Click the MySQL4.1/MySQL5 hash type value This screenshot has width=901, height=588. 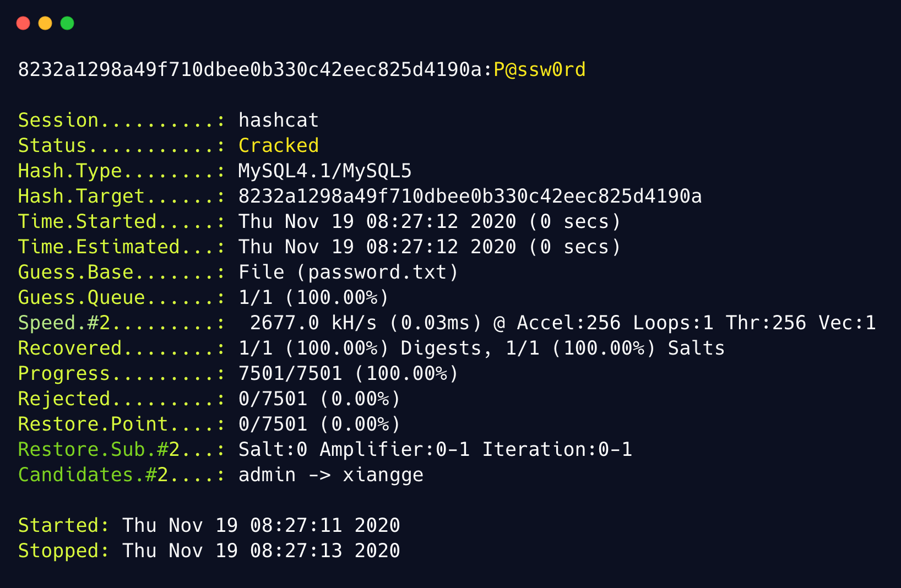(x=324, y=171)
